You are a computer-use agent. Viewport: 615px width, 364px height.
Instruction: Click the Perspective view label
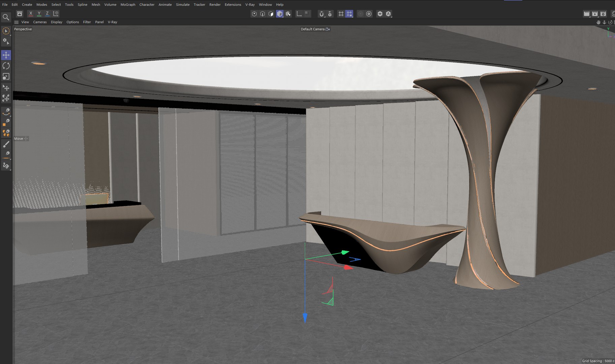tap(23, 29)
